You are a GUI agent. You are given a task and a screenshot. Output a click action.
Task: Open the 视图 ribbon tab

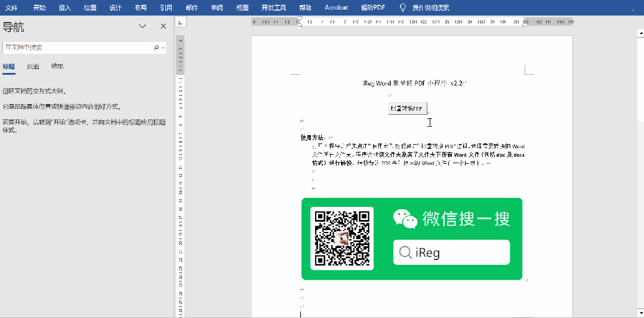[x=242, y=7]
